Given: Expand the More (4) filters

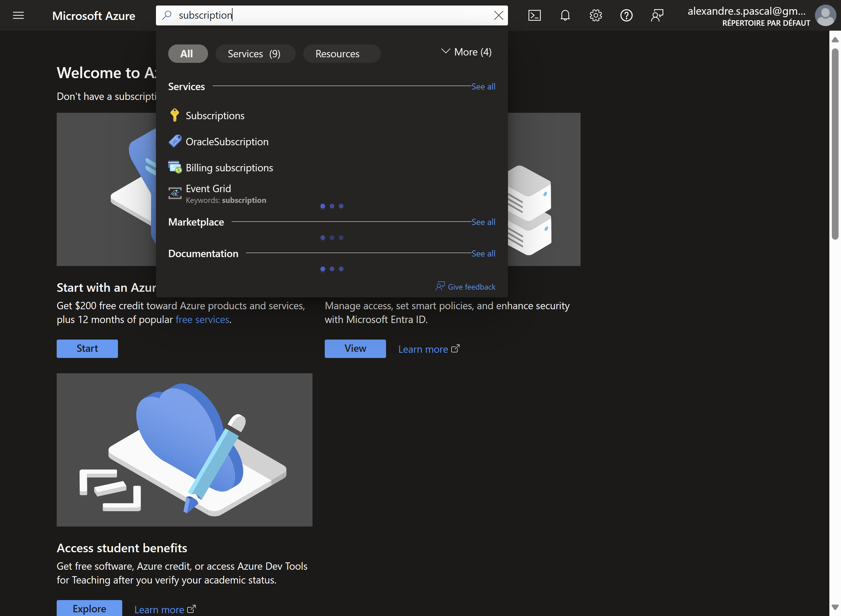Looking at the screenshot, I should 466,52.
